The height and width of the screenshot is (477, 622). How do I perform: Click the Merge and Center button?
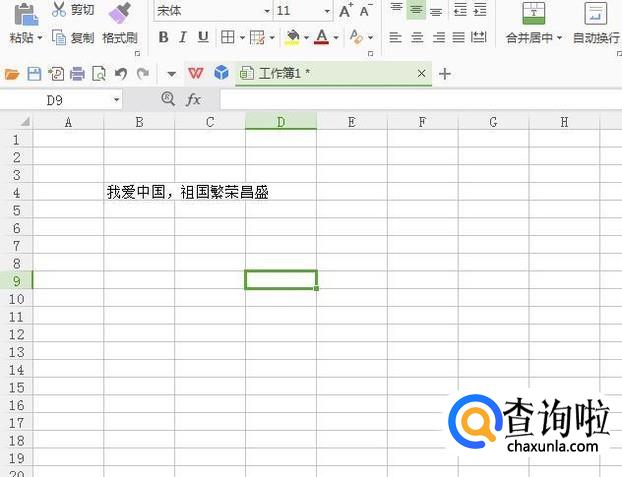(534, 24)
